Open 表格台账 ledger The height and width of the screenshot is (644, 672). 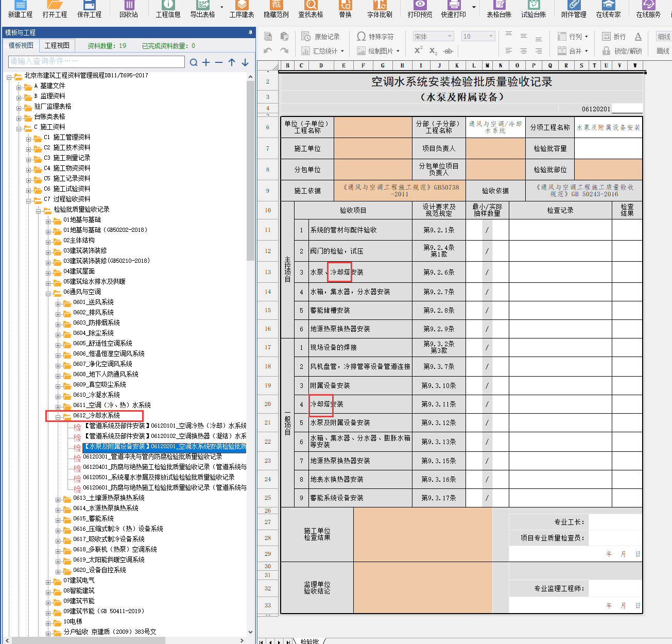coord(499,9)
